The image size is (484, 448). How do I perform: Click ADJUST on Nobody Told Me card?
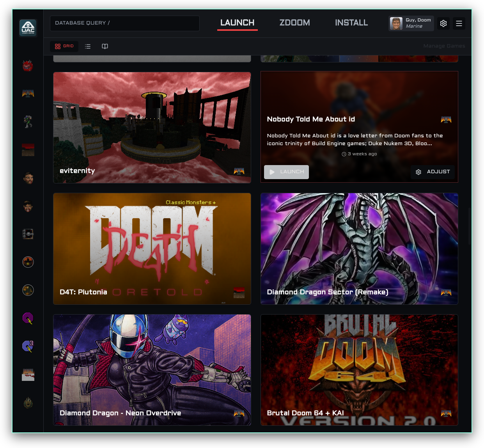click(x=433, y=172)
